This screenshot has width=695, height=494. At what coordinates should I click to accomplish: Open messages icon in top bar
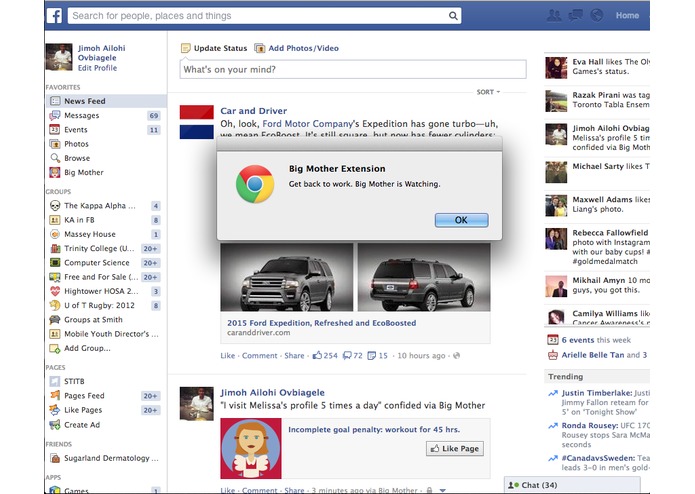(575, 16)
